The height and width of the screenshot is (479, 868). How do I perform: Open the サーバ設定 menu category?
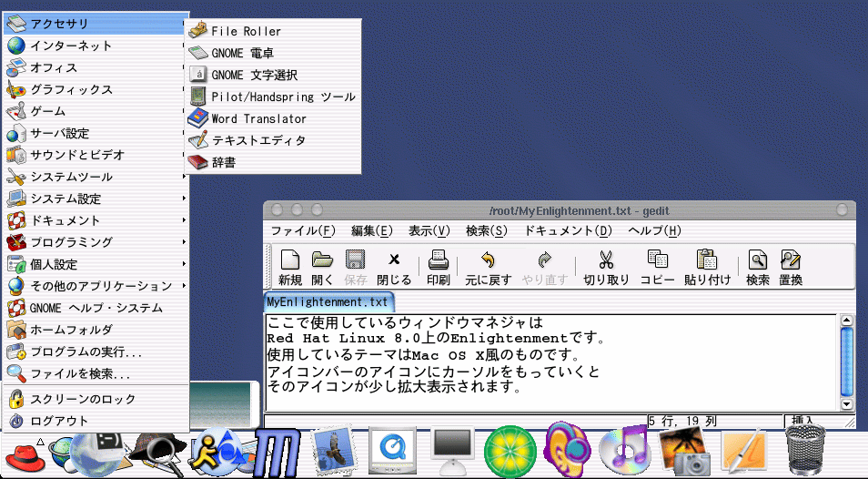click(x=96, y=133)
